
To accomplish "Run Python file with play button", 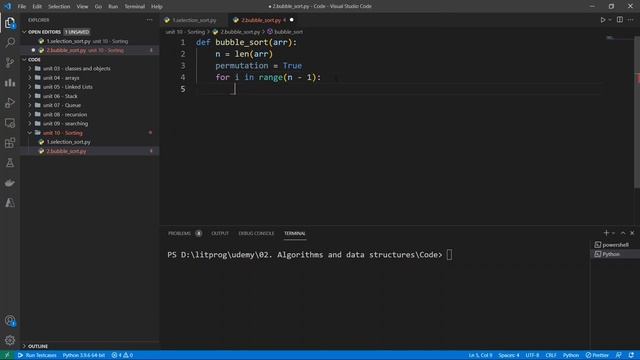I will point(602,20).
